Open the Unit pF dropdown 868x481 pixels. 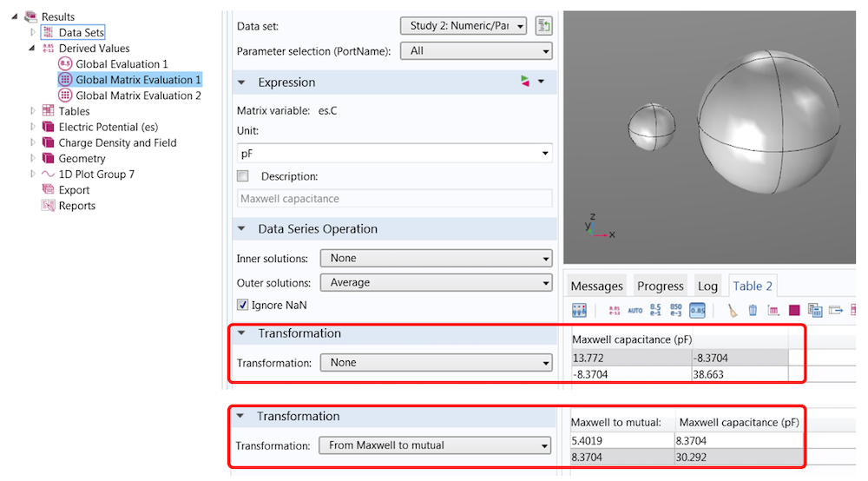(395, 154)
